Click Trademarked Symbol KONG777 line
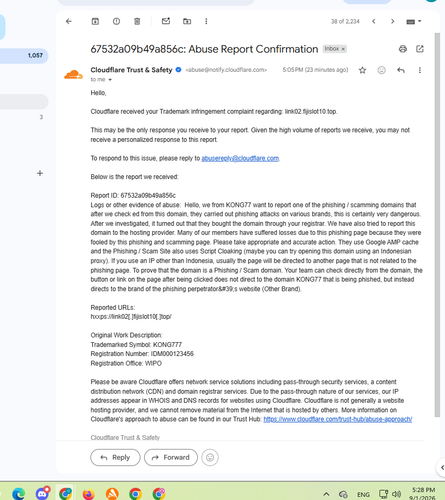 click(136, 345)
